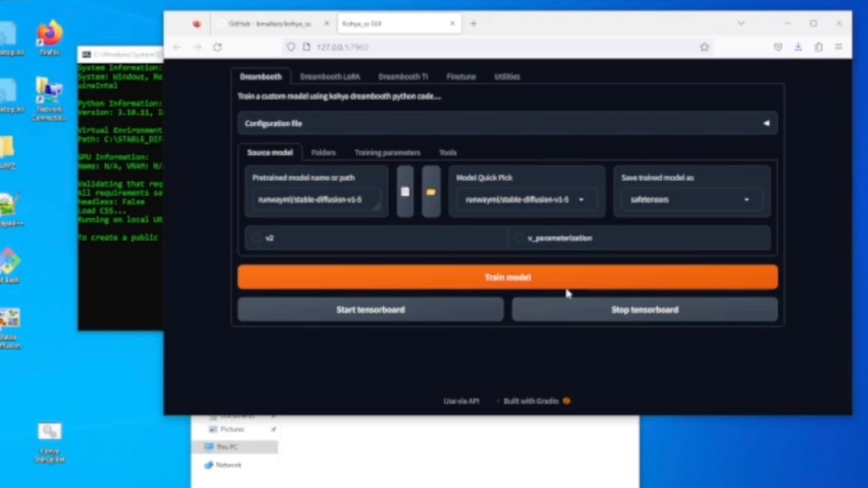Image resolution: width=868 pixels, height=488 pixels.
Task: Open the list all tabs chevron in Firefox
Action: (741, 24)
